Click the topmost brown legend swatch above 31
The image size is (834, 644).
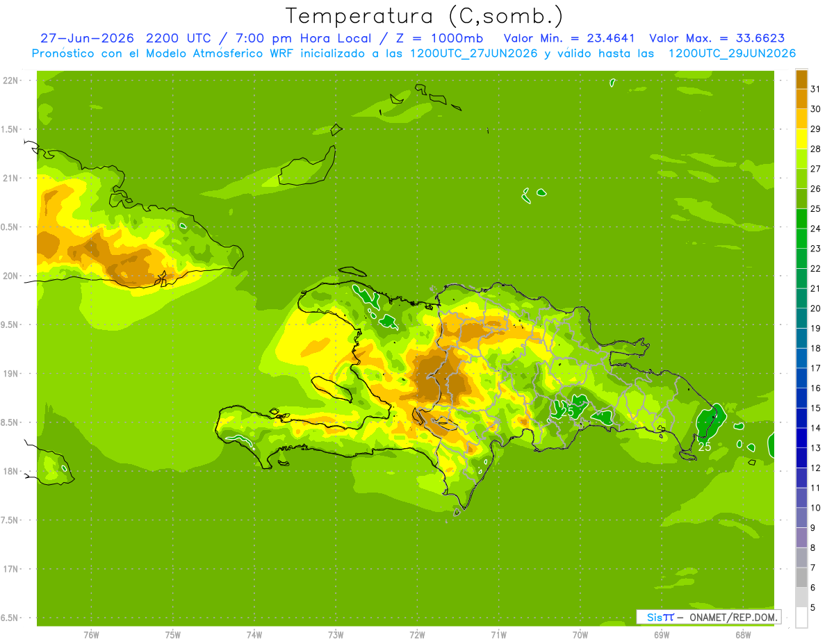801,79
